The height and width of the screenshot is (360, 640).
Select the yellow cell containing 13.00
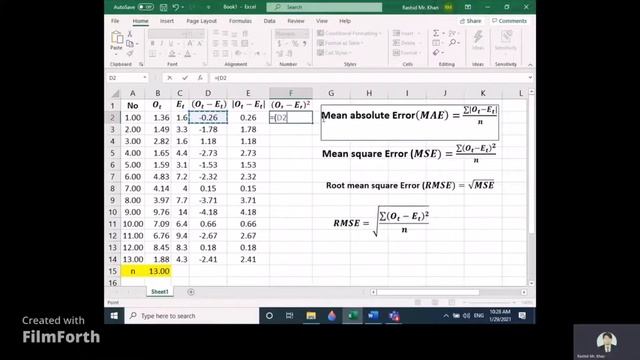(158, 271)
